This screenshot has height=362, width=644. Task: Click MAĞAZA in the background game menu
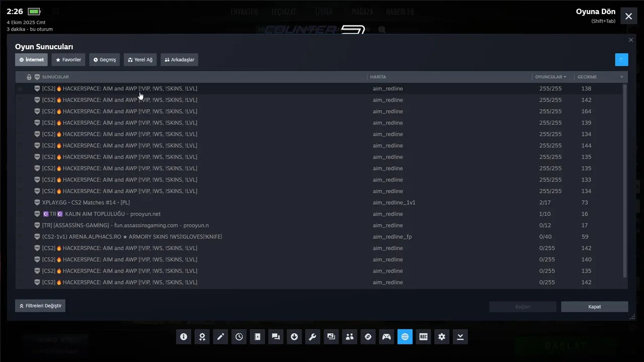point(362,12)
